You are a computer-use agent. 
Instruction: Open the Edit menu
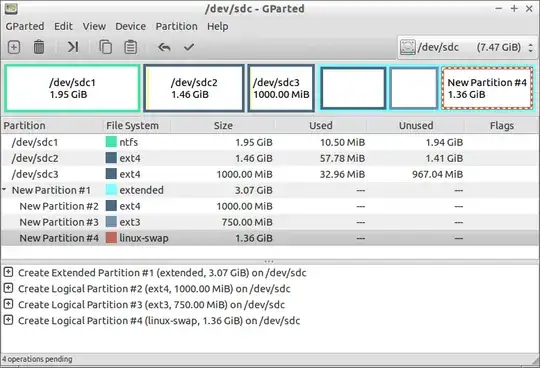click(63, 27)
